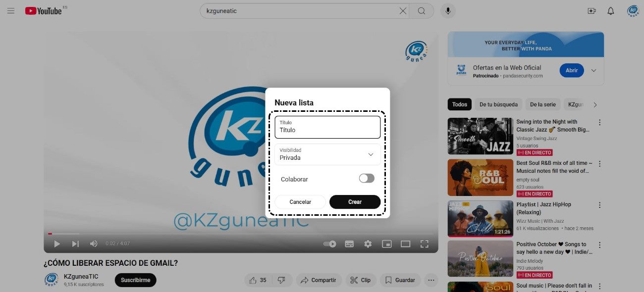Like the video with 35 likes
This screenshot has width=644, height=292.
[258, 280]
